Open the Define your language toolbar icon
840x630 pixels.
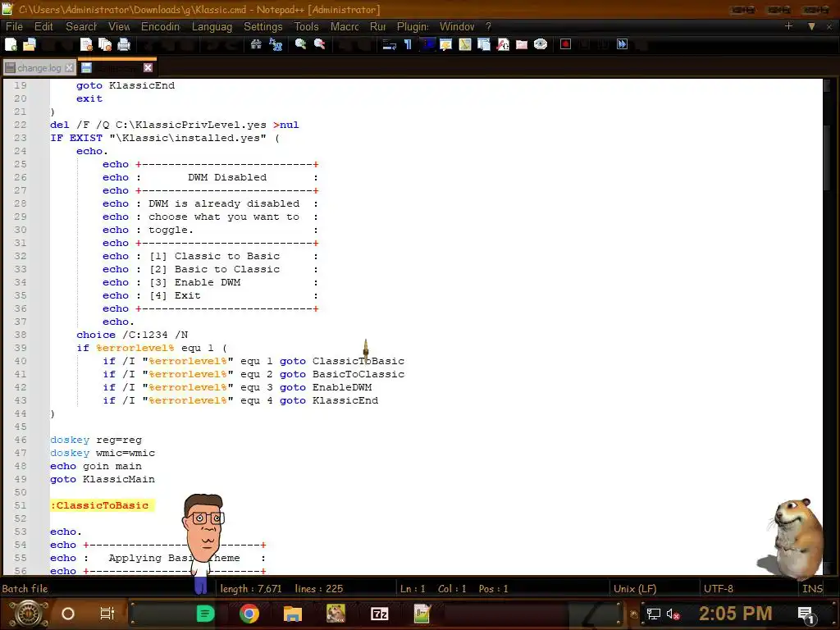(445, 44)
